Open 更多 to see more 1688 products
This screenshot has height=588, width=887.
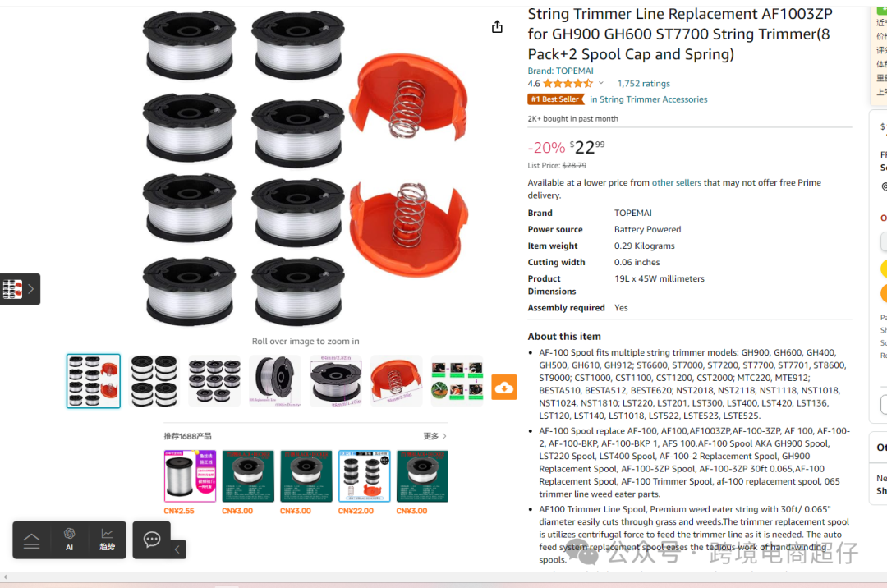click(435, 436)
